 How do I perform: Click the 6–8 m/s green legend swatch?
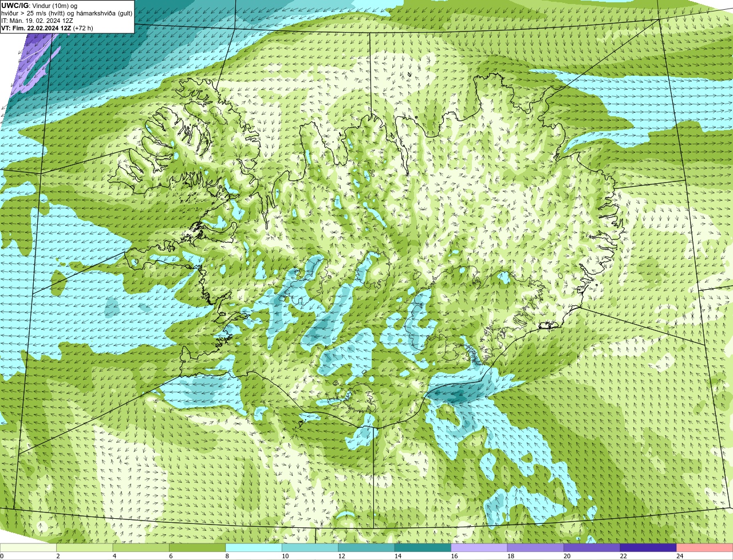coord(198,548)
